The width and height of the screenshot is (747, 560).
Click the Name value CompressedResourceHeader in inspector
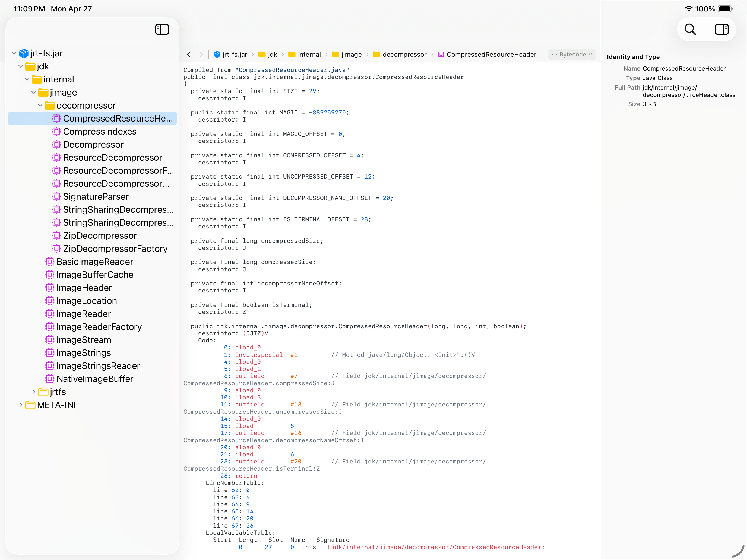684,69
